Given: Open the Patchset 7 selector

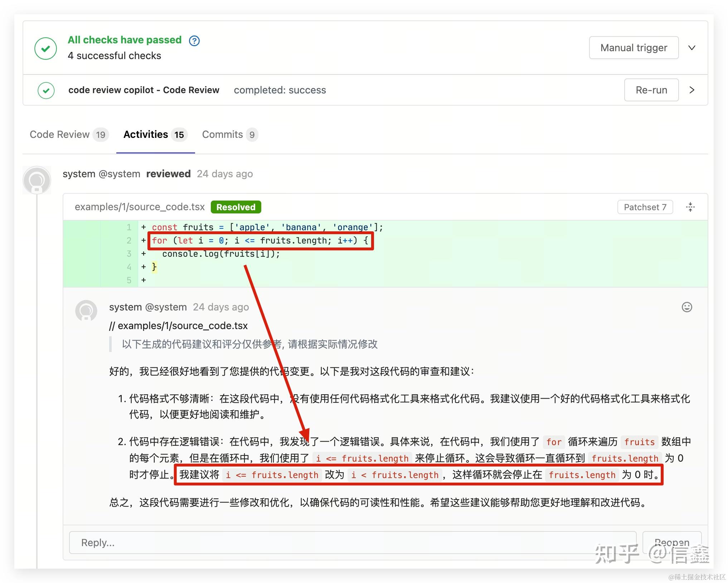Looking at the screenshot, I should click(x=645, y=207).
